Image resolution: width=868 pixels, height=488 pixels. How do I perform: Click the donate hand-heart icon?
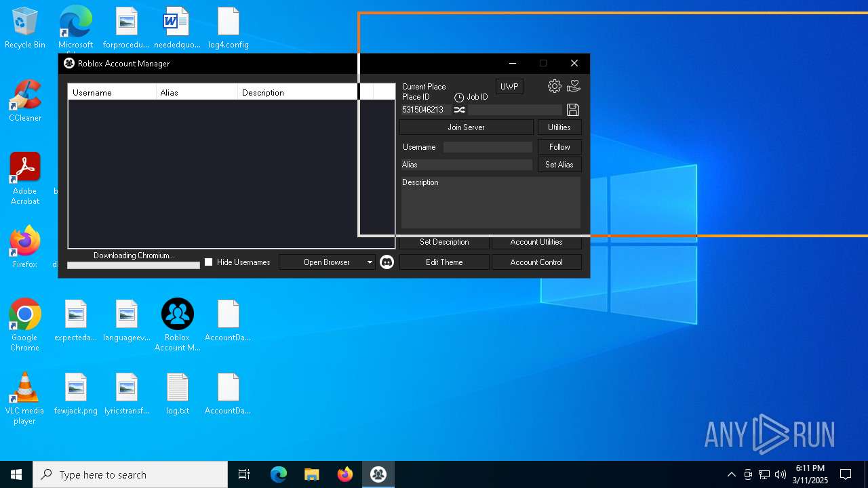[x=574, y=86]
